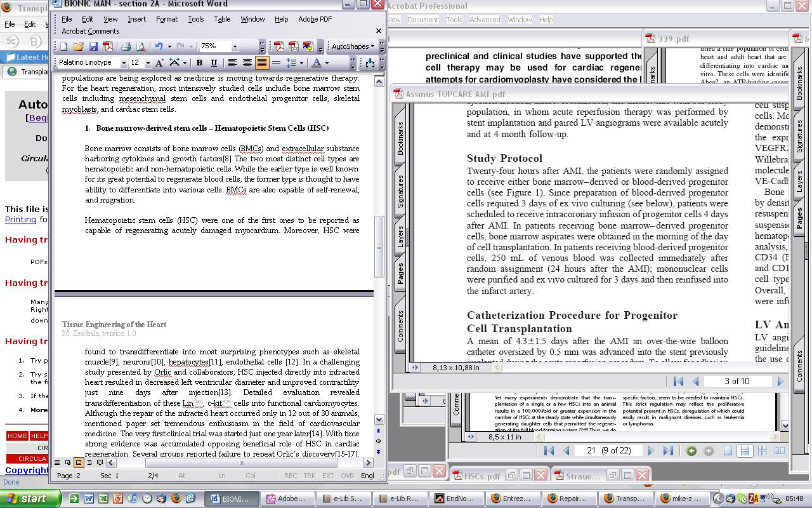Image resolution: width=812 pixels, height=508 pixels.
Task: Switch to Outline View icon in Word
Action: (x=89, y=462)
